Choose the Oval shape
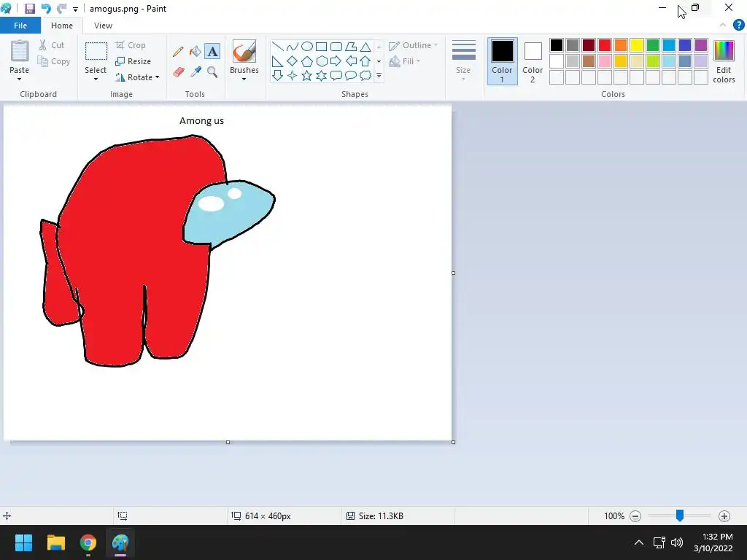 point(307,46)
